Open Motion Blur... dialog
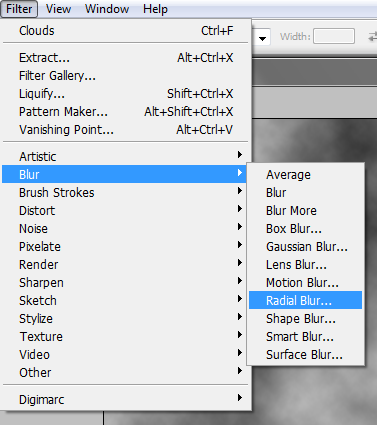377x425 pixels. tap(305, 282)
